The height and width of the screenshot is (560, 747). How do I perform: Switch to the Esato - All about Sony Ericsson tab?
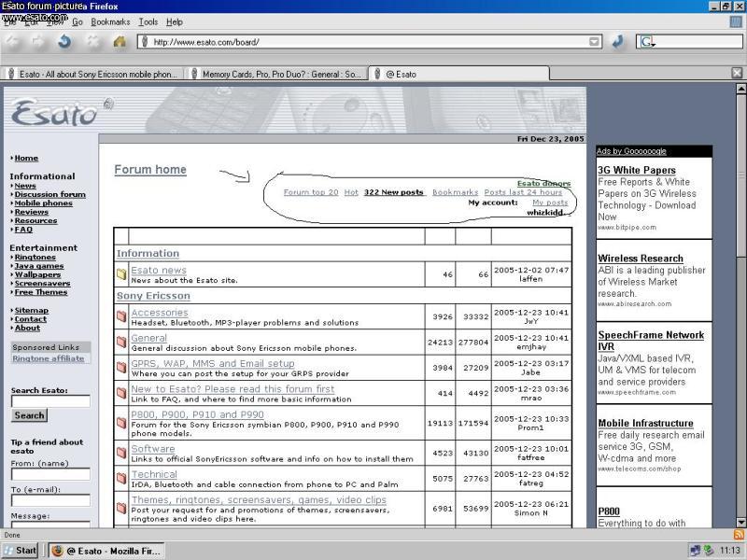pos(93,74)
